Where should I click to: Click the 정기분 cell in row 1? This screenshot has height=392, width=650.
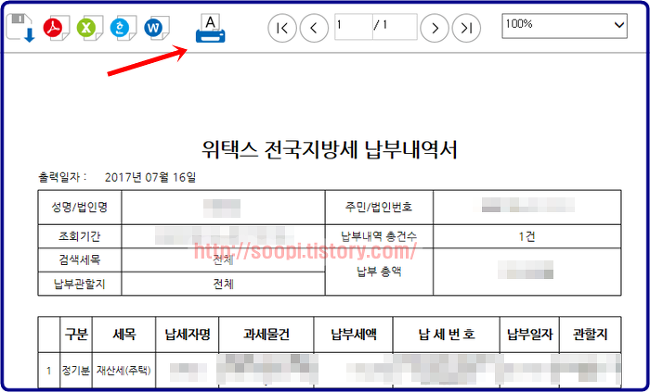coord(76,370)
